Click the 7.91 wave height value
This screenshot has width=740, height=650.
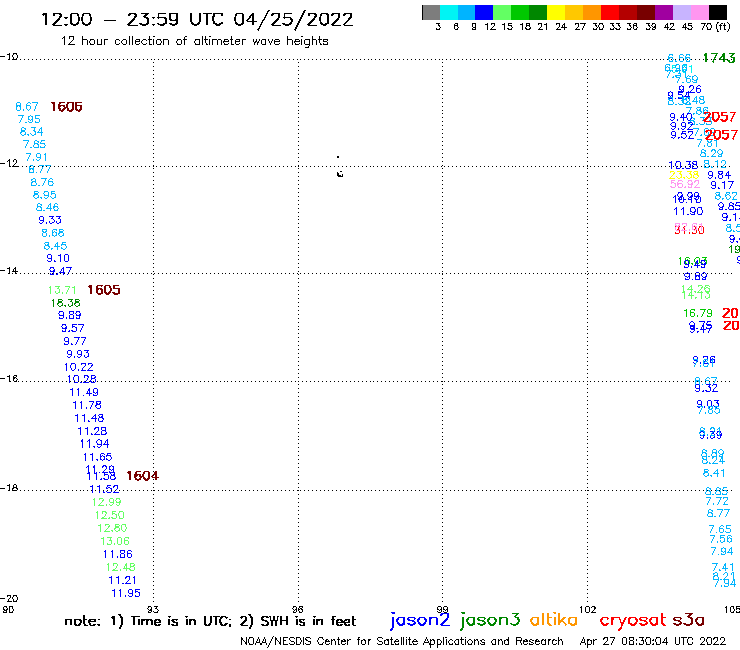point(36,157)
